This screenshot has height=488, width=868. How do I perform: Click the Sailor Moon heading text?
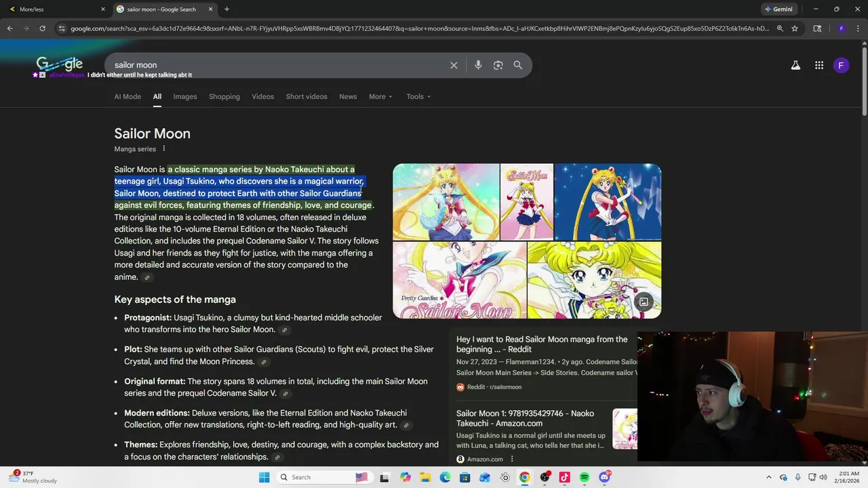[152, 134]
